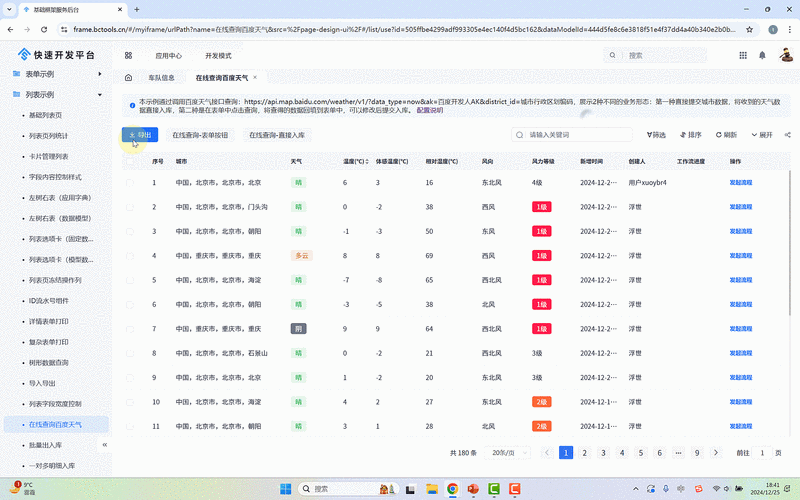Screen dimensions: 800x500
Task: Open the 筛选 filter tool
Action: pos(651,134)
